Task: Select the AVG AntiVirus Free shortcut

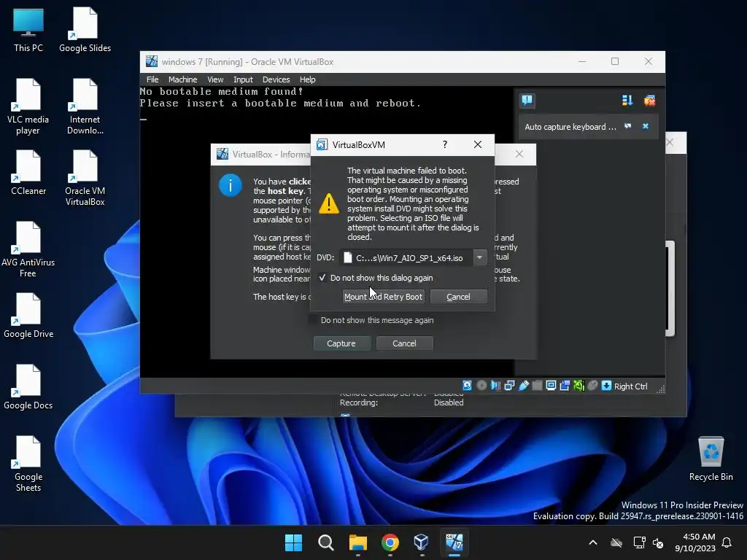Action: click(x=28, y=249)
